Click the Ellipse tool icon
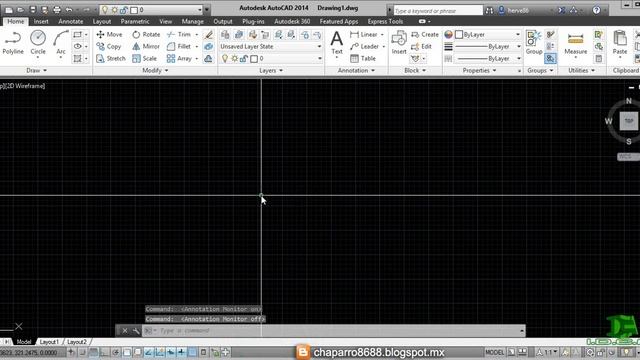Screen dimensions: 640x360 point(78,47)
